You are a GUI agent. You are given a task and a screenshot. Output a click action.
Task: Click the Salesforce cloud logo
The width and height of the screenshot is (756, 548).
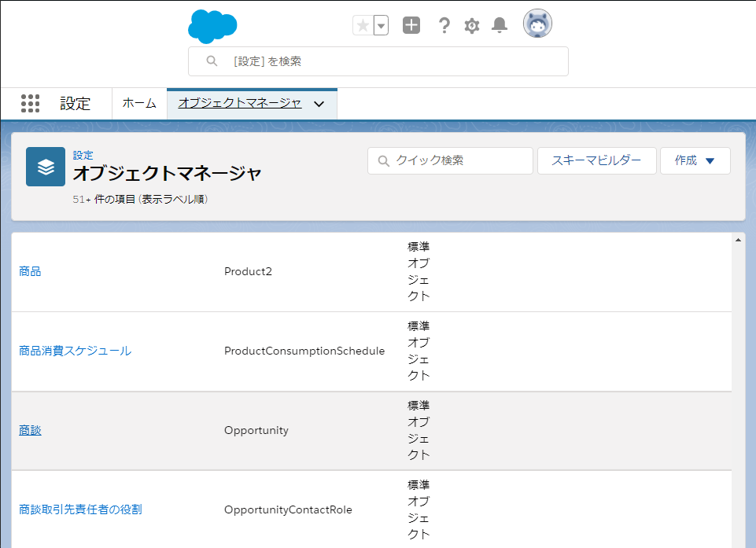(212, 27)
